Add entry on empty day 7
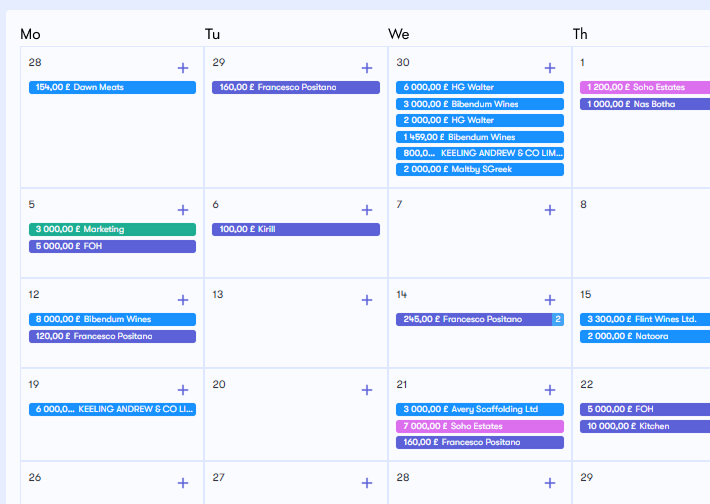This screenshot has width=710, height=504. (549, 210)
